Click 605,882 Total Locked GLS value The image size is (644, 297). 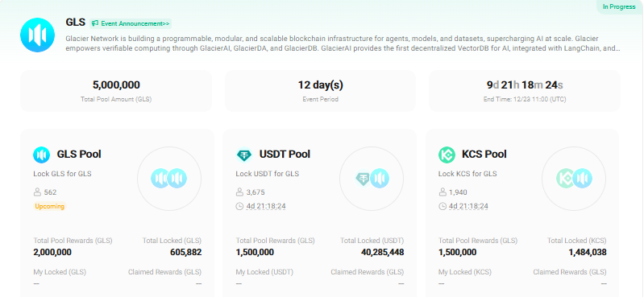185,252
